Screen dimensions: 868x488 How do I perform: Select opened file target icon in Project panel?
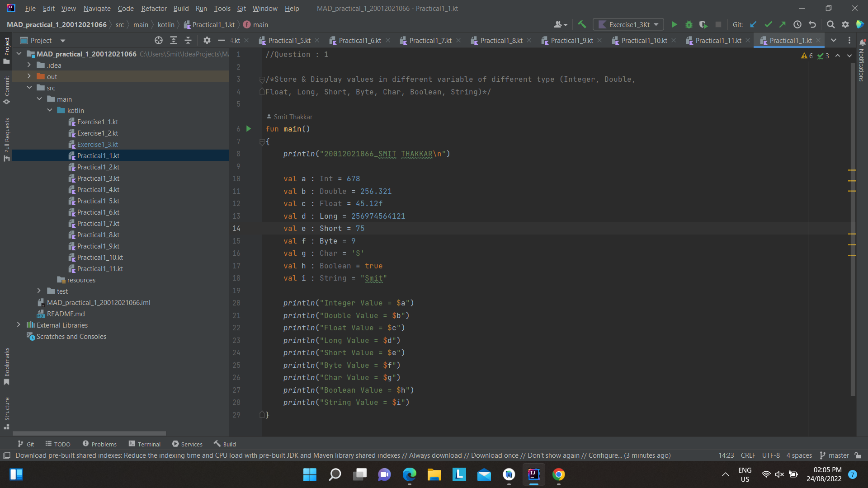coord(159,41)
